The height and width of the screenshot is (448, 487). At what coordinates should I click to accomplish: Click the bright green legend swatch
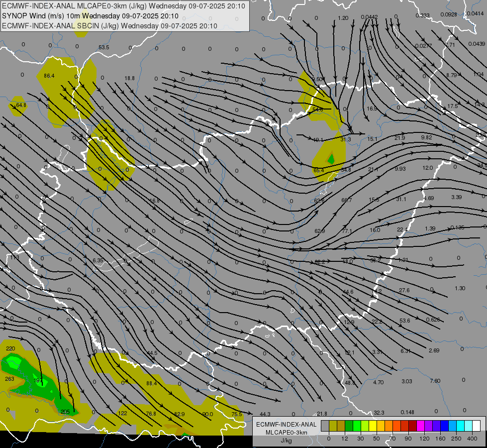[357, 426]
